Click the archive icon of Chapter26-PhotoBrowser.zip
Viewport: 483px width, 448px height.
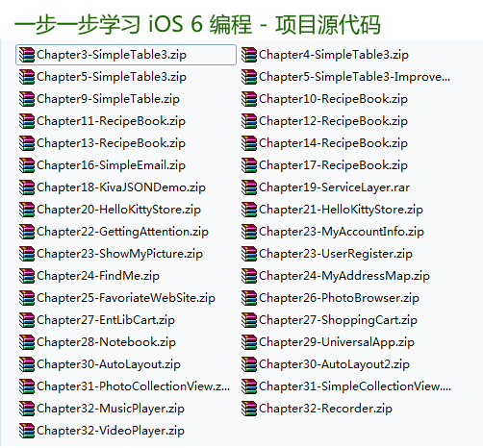(x=249, y=298)
